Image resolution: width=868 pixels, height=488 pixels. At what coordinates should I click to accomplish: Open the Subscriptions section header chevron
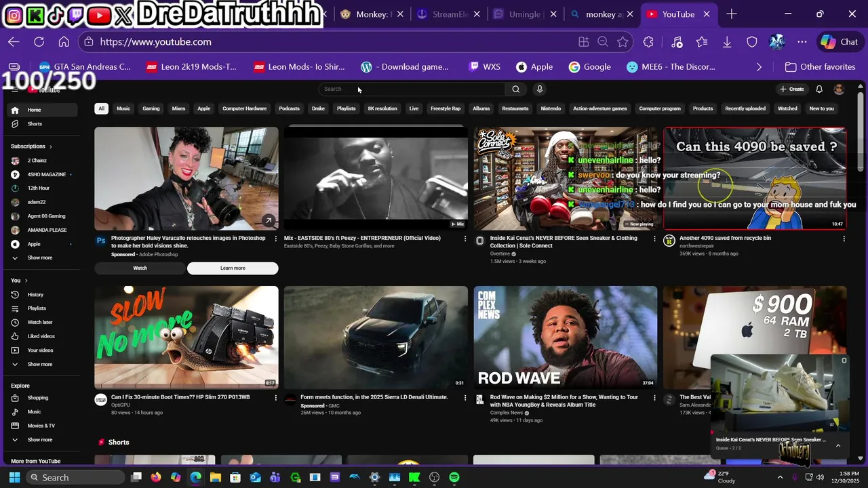coord(50,146)
